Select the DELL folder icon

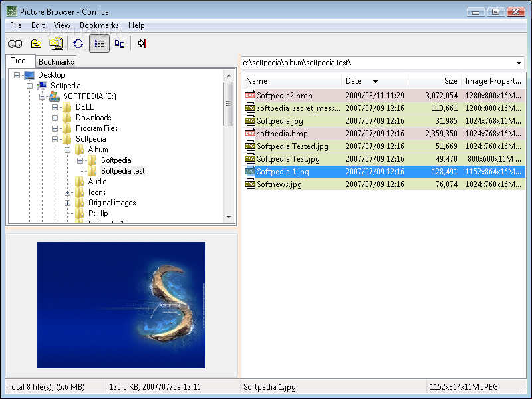tap(67, 107)
